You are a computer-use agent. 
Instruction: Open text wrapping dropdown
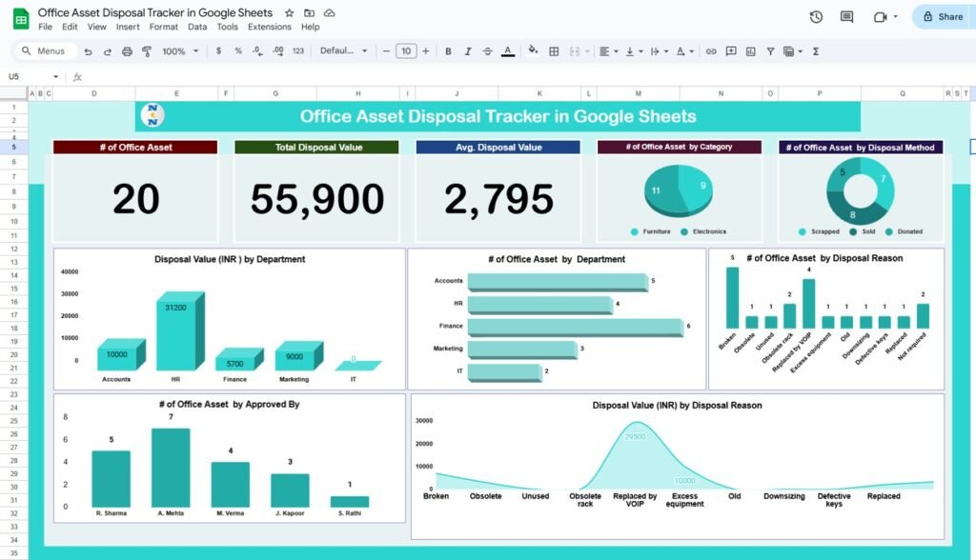660,51
